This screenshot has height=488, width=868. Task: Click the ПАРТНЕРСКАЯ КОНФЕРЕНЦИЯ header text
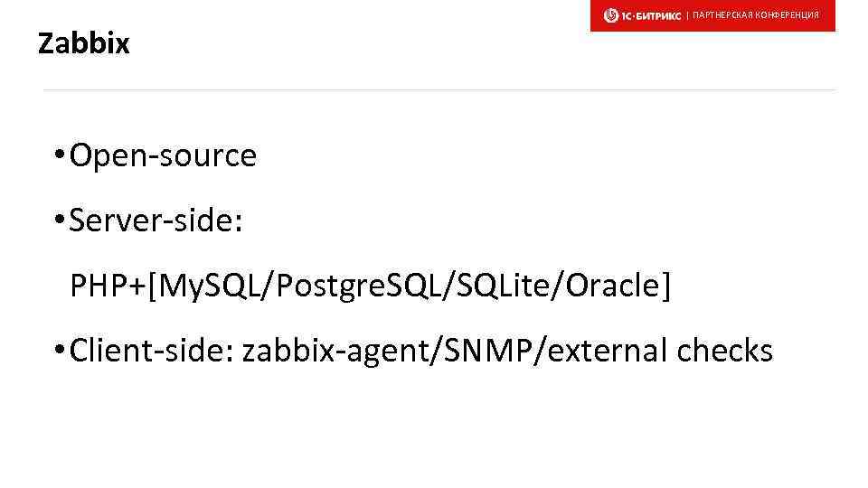pos(755,15)
